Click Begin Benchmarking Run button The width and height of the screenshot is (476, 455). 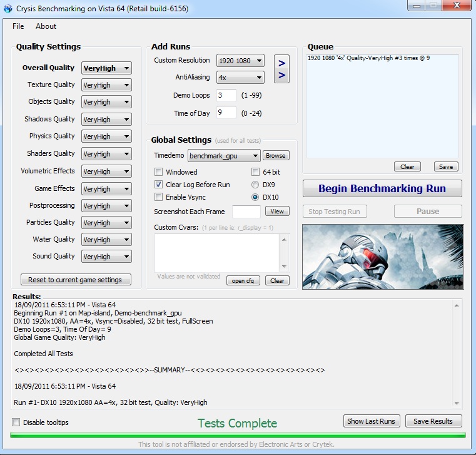(382, 188)
